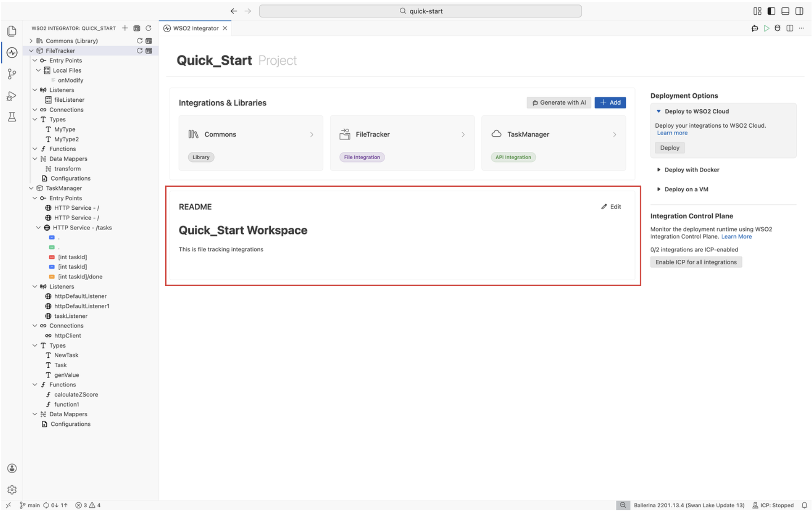Click the quick-start search box
Screen dimensions: 812x512
(x=420, y=11)
